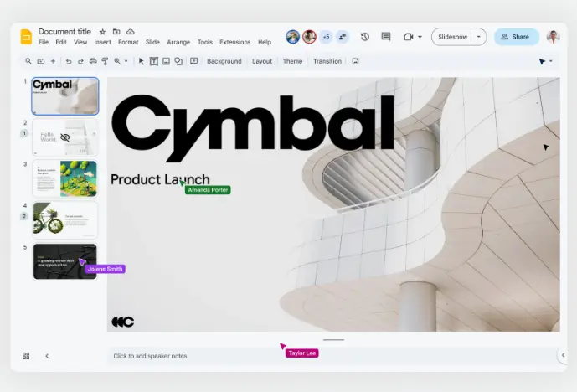Image resolution: width=577 pixels, height=392 pixels.
Task: Open the File menu
Action: pyautogui.click(x=44, y=42)
